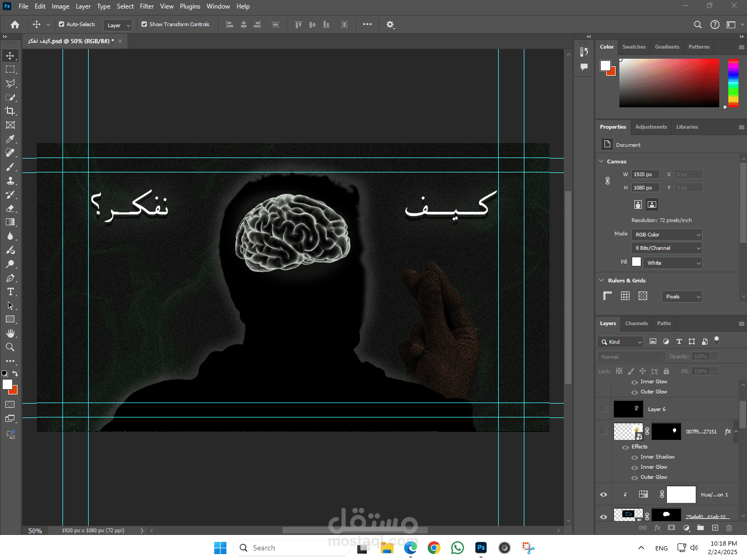The height and width of the screenshot is (560, 747).
Task: Select the Dodge tool
Action: click(x=10, y=264)
